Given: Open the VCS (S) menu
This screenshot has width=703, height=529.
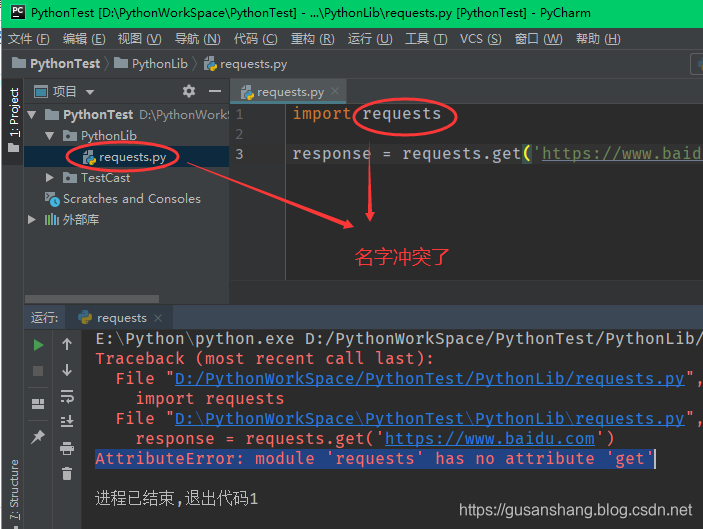Looking at the screenshot, I should coord(480,39).
